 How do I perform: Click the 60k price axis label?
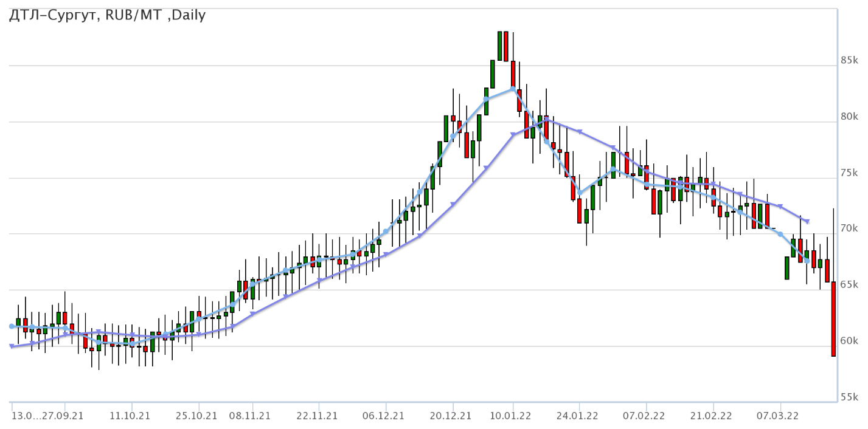point(849,341)
